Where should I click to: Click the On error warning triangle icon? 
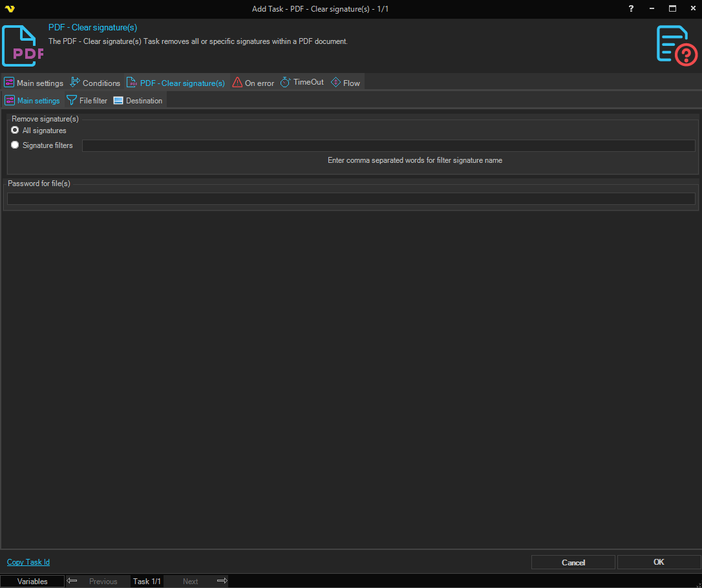tap(237, 83)
